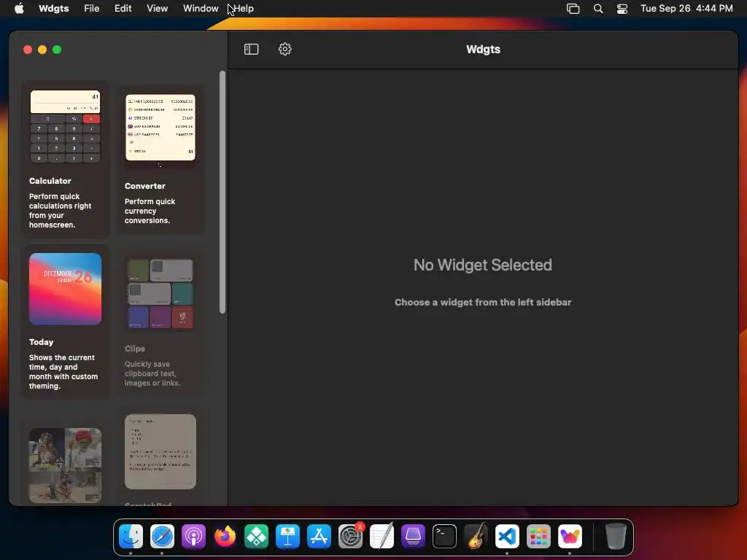Launch Keynote from the Dock
747x560 pixels.
[x=287, y=536]
